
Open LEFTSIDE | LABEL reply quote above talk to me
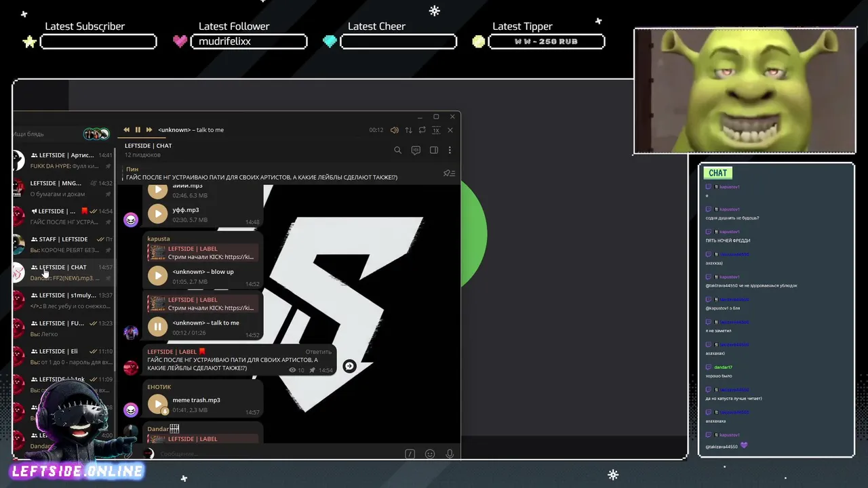point(202,304)
